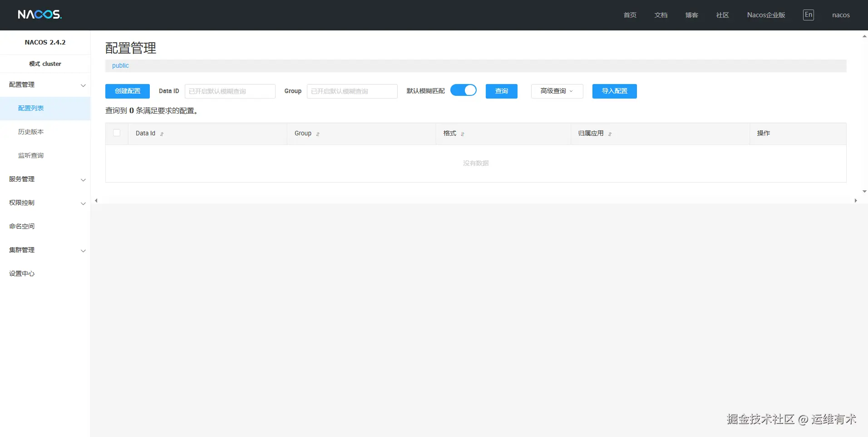Click the scroll-down arrow on the right edge
The width and height of the screenshot is (868, 437).
click(x=864, y=191)
